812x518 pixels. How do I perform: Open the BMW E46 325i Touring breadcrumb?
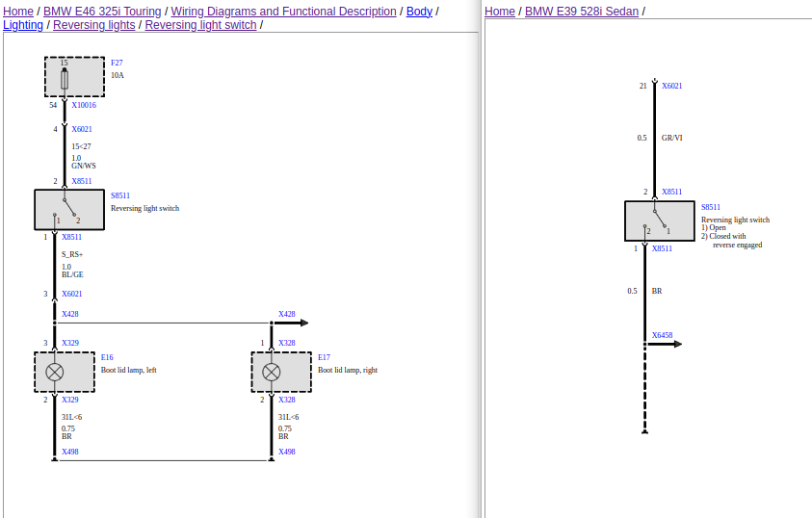[102, 12]
